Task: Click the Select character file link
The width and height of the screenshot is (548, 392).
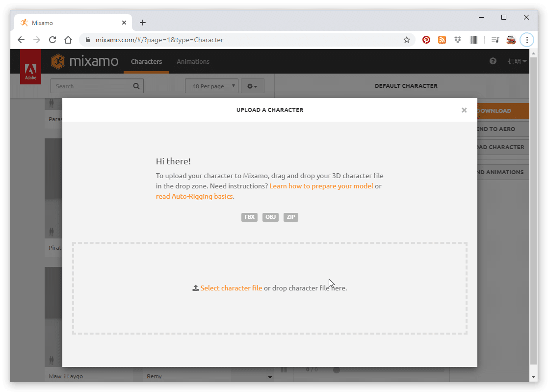Action: point(231,288)
